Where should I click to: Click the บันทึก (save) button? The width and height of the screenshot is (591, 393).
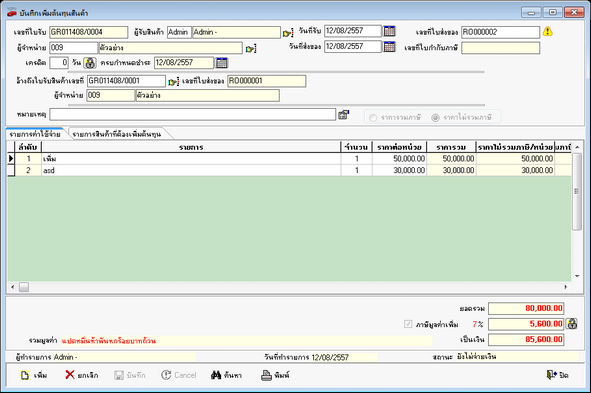click(130, 375)
